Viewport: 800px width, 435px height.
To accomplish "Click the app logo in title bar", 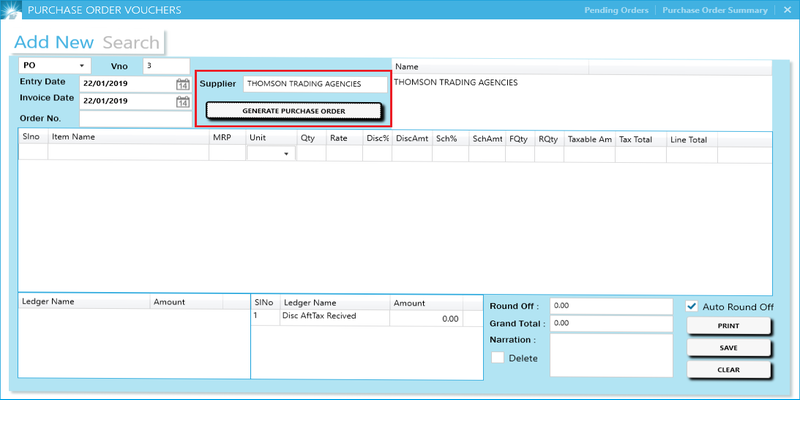I will click(11, 10).
